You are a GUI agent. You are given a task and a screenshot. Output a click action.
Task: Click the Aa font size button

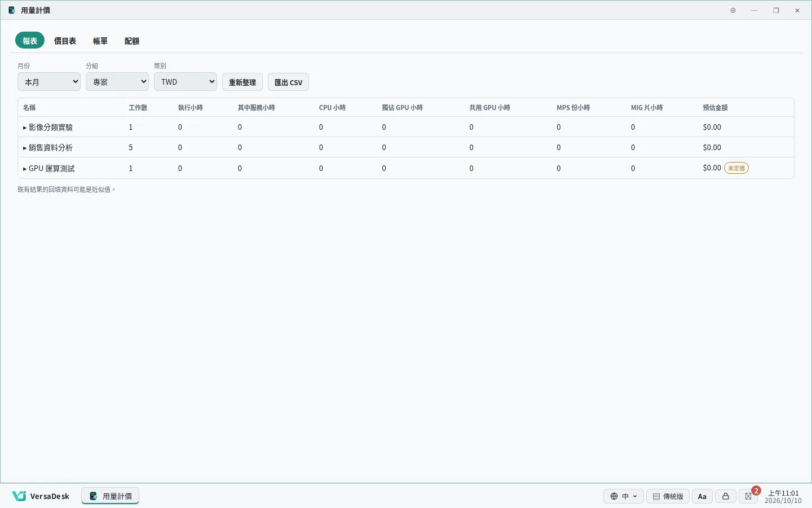[x=702, y=496]
